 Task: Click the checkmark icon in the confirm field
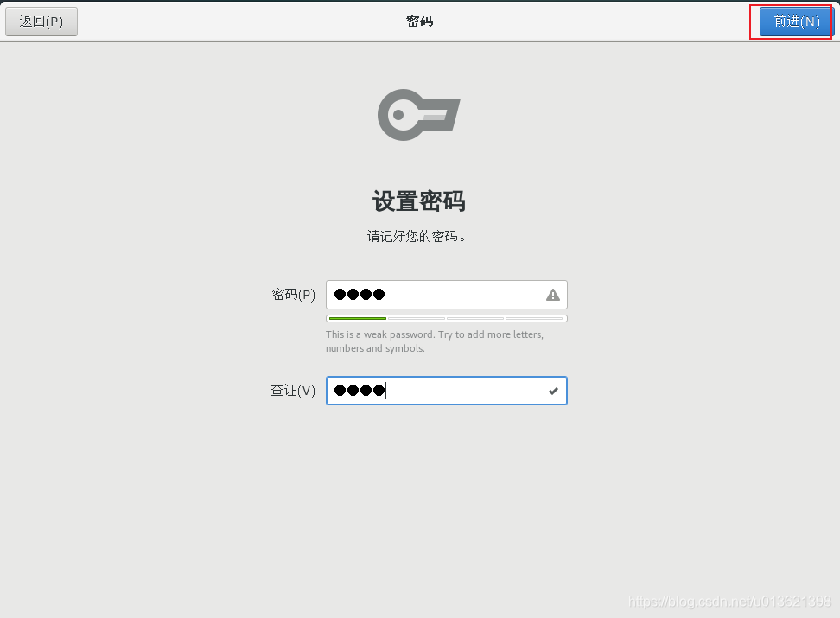click(553, 391)
